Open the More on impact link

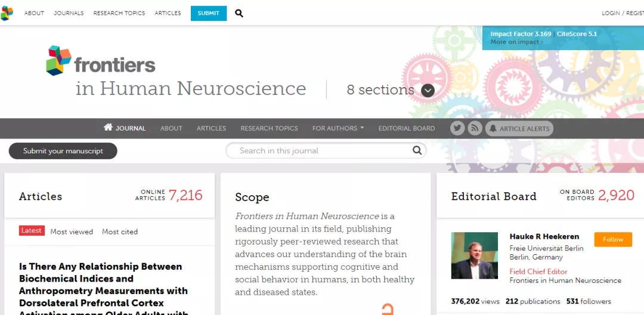point(516,42)
